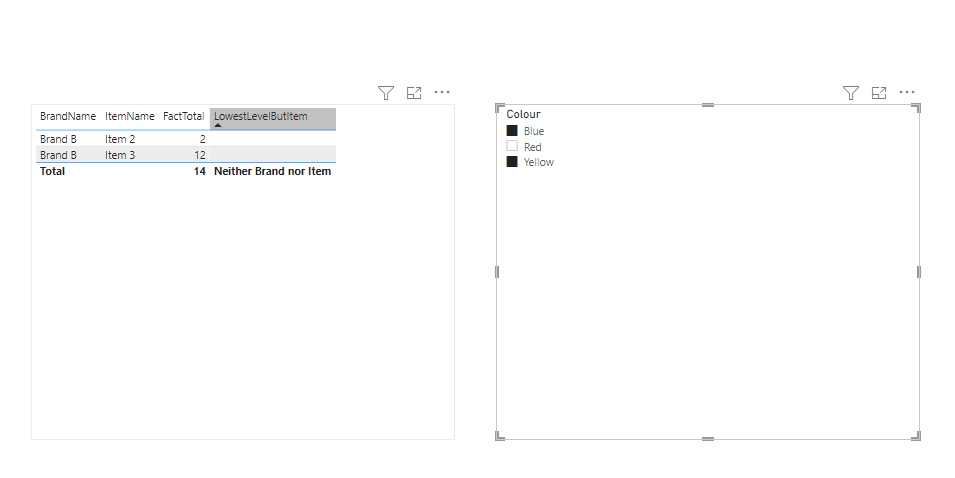Click the Blue label text
This screenshot has height=478, width=955.
pos(534,131)
